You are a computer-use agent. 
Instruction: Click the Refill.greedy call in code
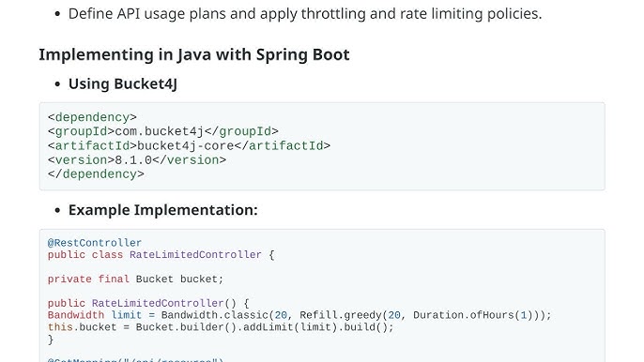point(341,315)
